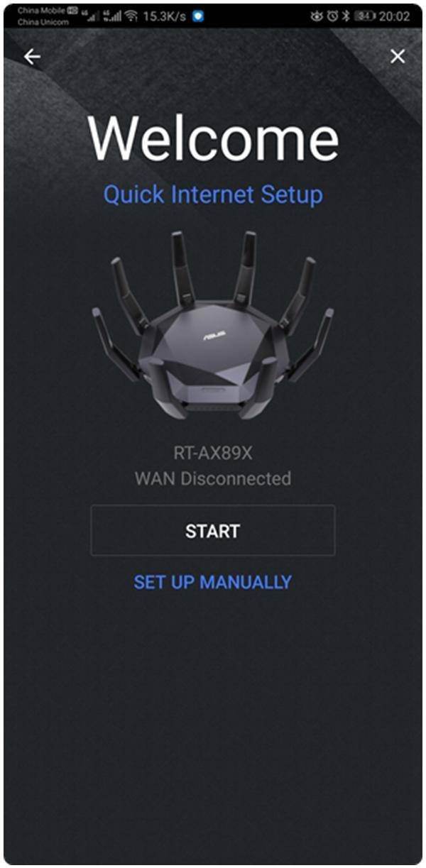426x868 pixels.
Task: Tap the Quick Internet Setup heading
Action: tap(213, 194)
